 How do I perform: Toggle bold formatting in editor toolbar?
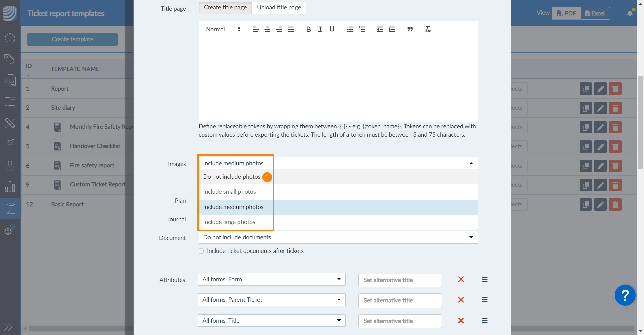[x=308, y=30]
